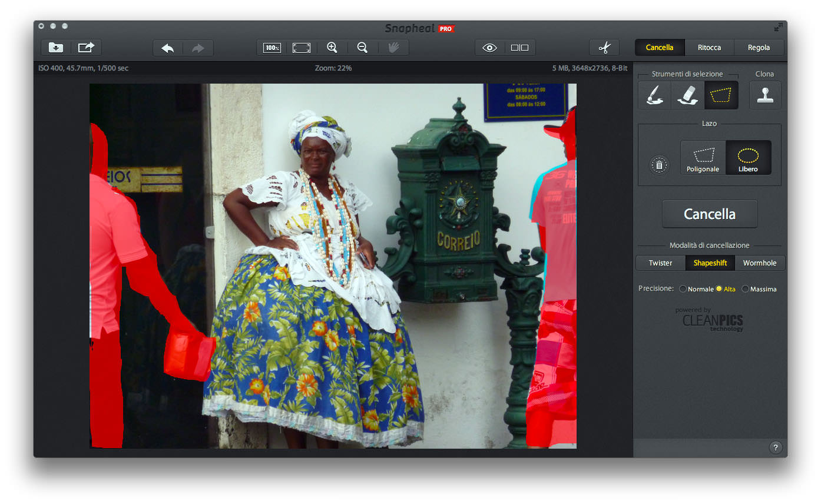This screenshot has width=821, height=504.
Task: Select Normale precision radio button
Action: pos(683,289)
